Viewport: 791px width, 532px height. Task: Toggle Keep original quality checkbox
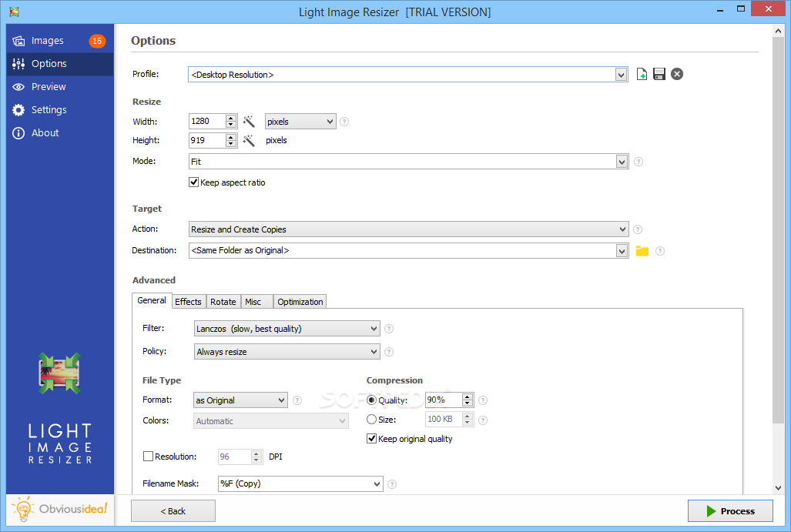(372, 439)
